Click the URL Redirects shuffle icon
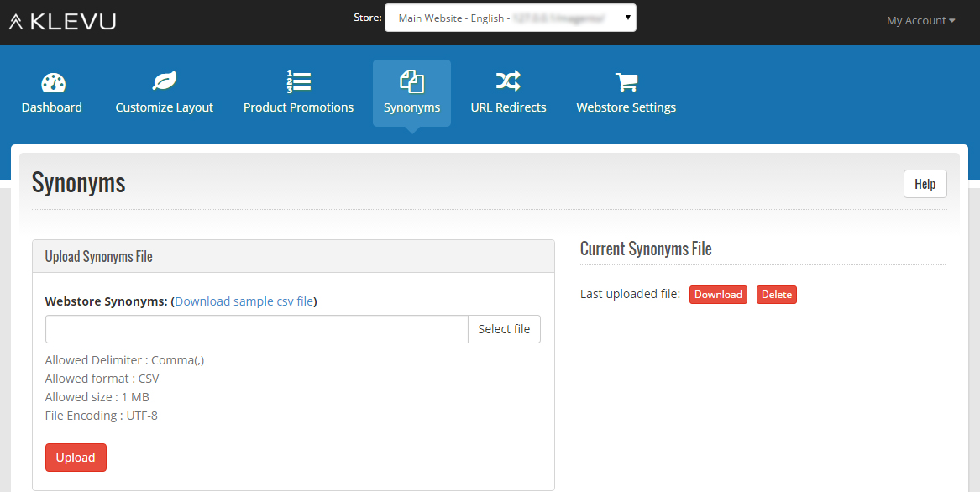Image resolution: width=980 pixels, height=492 pixels. pyautogui.click(x=508, y=81)
